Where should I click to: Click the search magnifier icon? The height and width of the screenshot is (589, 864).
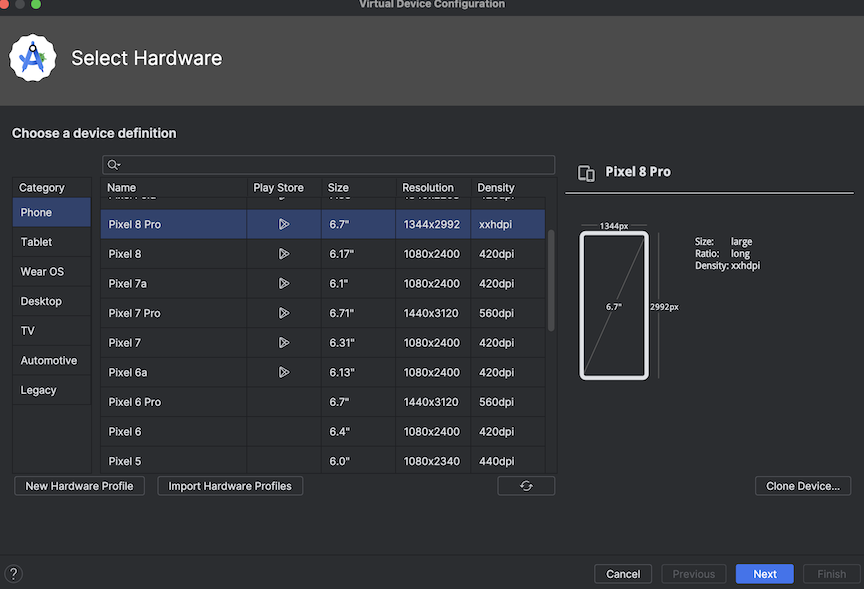pos(114,165)
